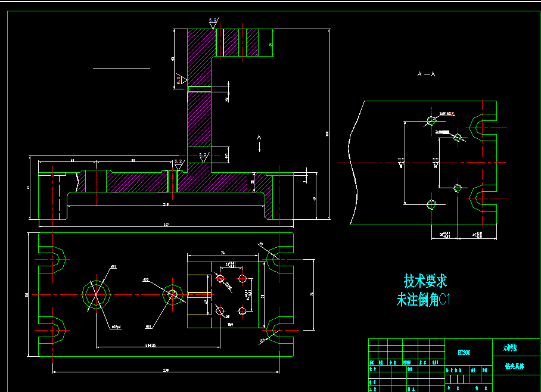Click the A—A section view label

pyautogui.click(x=426, y=74)
